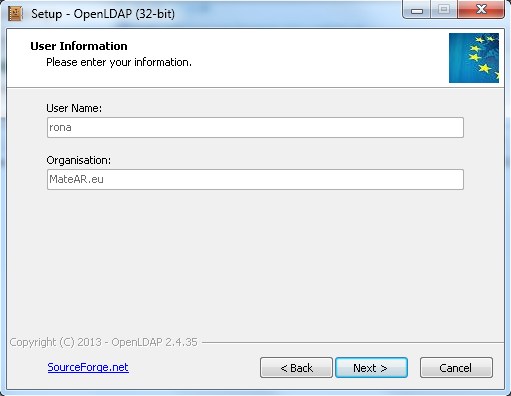Click the "Please enter your information." text

119,62
